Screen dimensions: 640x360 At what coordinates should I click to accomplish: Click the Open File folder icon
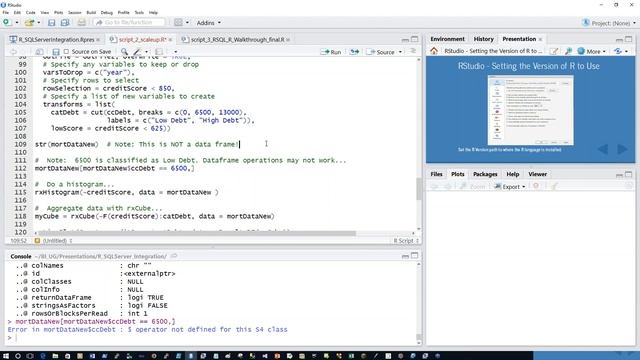29,23
